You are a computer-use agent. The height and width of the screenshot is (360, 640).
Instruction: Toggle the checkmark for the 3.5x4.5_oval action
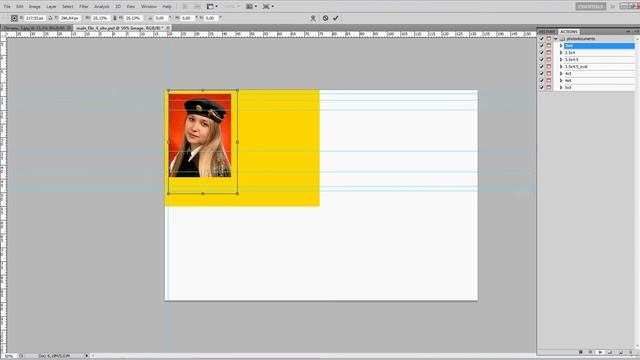tap(542, 67)
